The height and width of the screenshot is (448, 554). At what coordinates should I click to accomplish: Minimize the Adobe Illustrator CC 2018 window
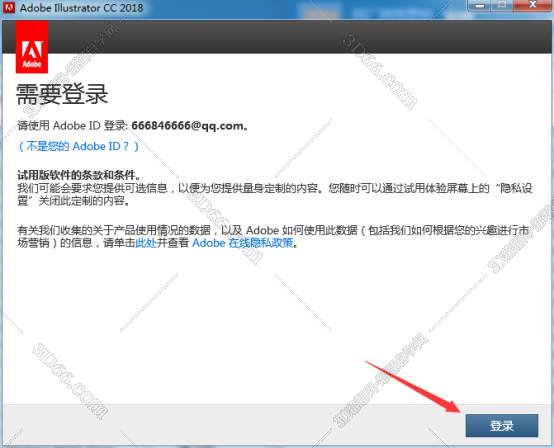coord(480,5)
